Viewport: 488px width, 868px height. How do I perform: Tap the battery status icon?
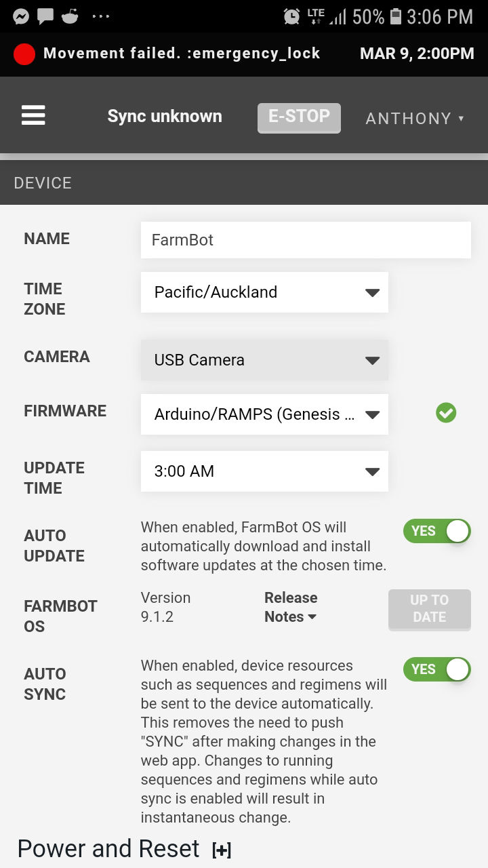(396, 16)
